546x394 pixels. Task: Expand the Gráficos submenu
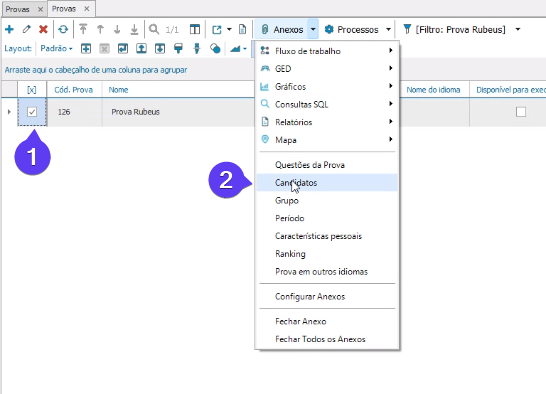click(x=327, y=86)
